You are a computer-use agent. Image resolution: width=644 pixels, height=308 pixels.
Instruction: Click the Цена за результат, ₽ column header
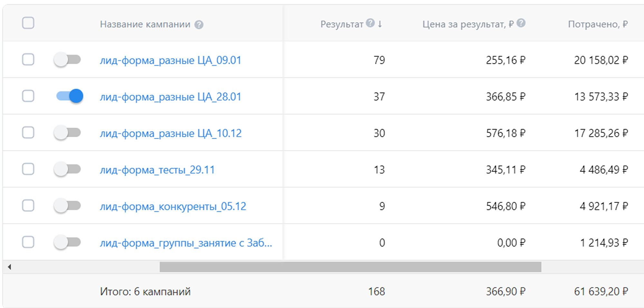click(468, 24)
